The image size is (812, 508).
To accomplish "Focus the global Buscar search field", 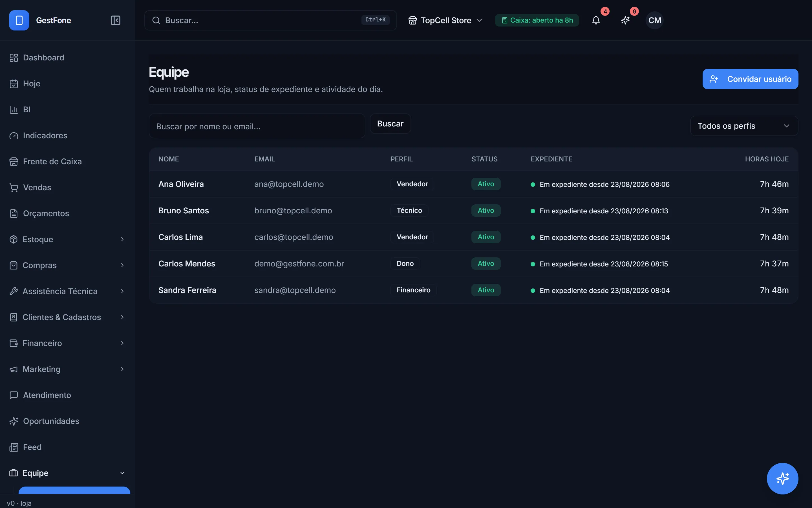I will click(x=270, y=20).
